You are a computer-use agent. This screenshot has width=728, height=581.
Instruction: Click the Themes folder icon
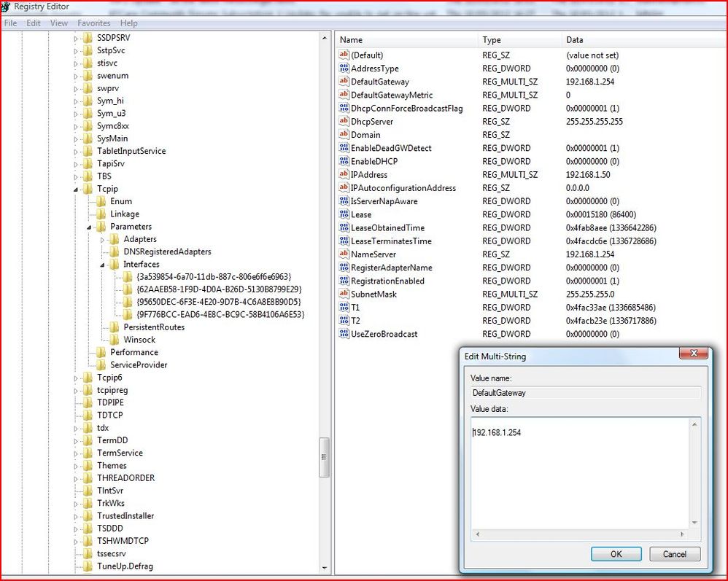click(x=88, y=465)
